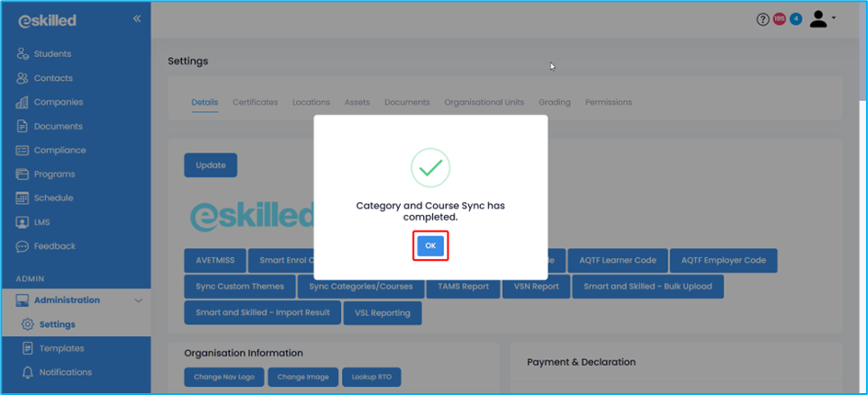Click the Students icon in sidebar
This screenshot has height=395, width=868.
(23, 54)
